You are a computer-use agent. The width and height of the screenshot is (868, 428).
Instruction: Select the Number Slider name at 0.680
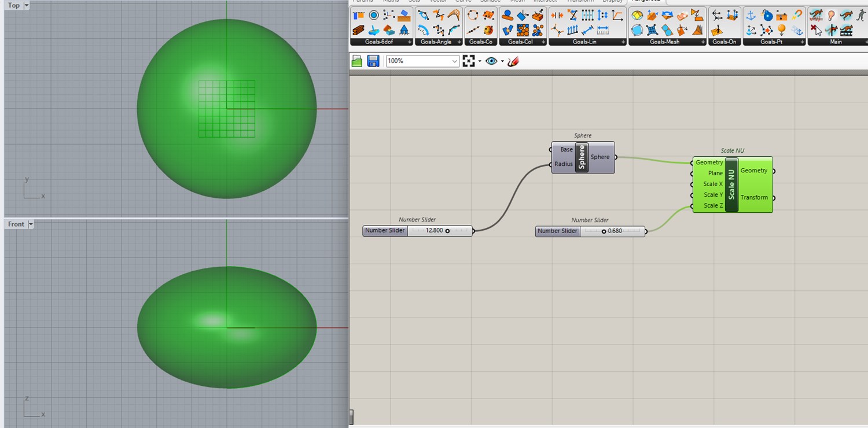pos(557,231)
